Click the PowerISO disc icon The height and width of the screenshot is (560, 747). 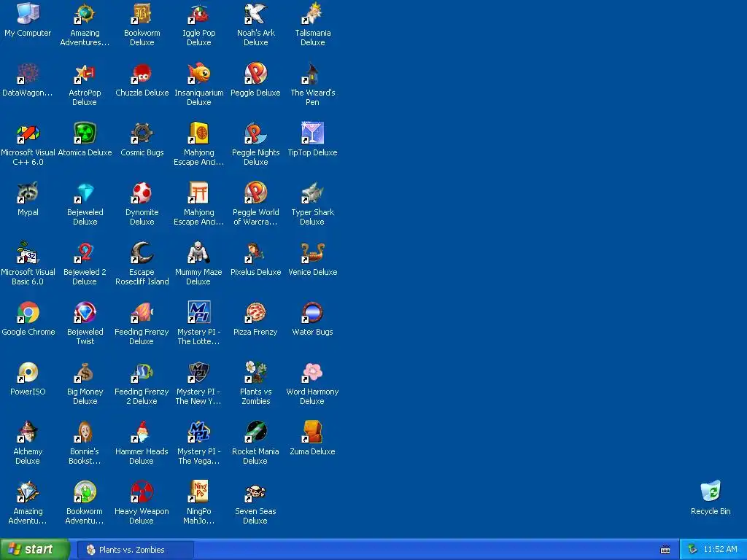coord(28,372)
